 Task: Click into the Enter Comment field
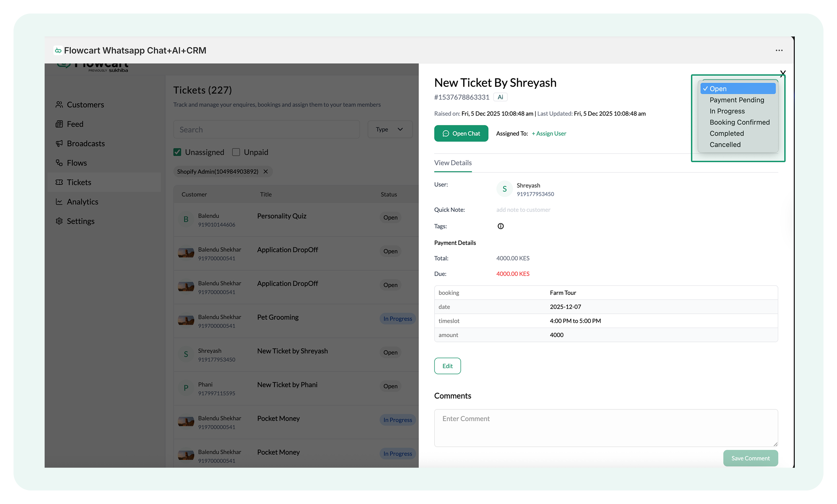[606, 427]
